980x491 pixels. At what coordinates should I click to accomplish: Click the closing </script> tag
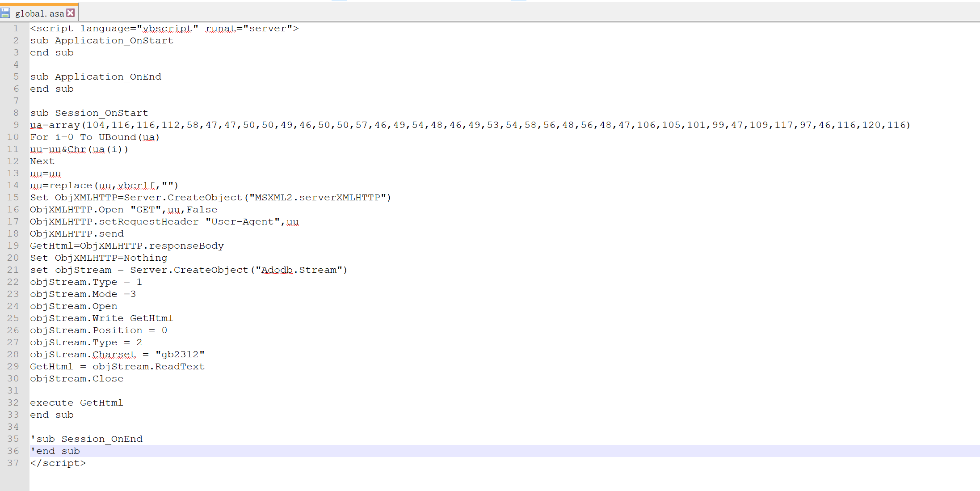(x=58, y=463)
